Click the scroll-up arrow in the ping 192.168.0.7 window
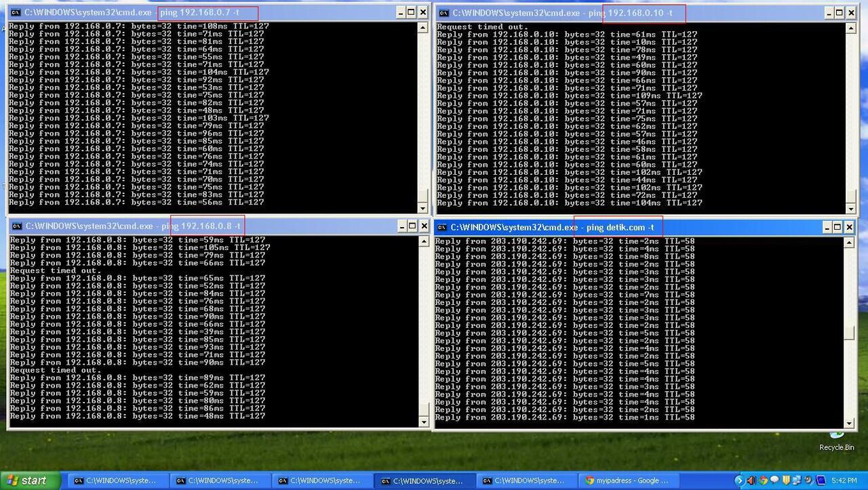The width and height of the screenshot is (868, 490). point(423,28)
